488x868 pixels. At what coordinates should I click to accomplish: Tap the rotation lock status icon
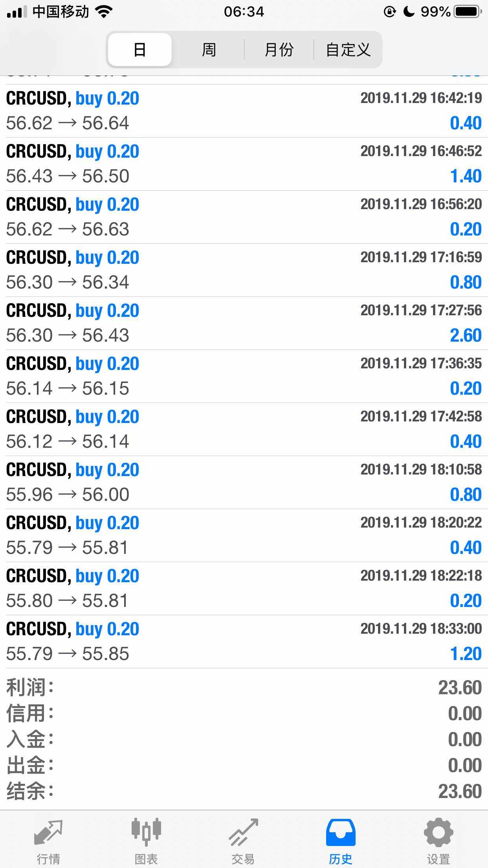point(389,12)
